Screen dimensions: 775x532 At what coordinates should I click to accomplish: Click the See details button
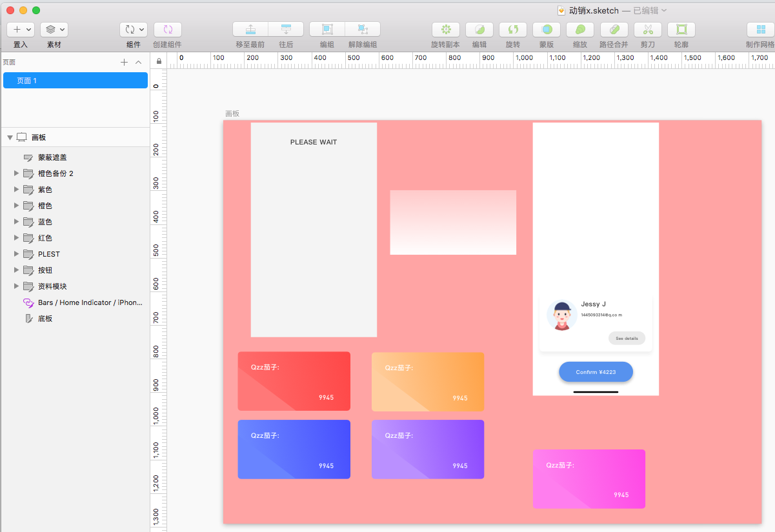pos(627,338)
